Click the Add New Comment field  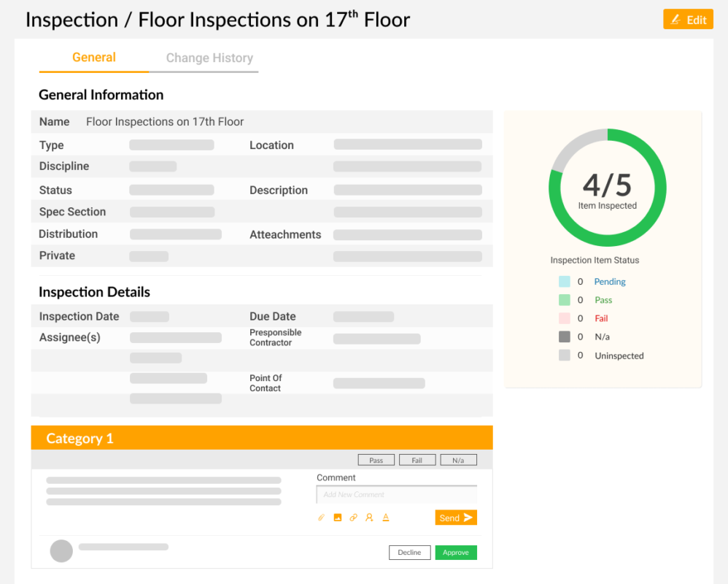[x=396, y=494]
